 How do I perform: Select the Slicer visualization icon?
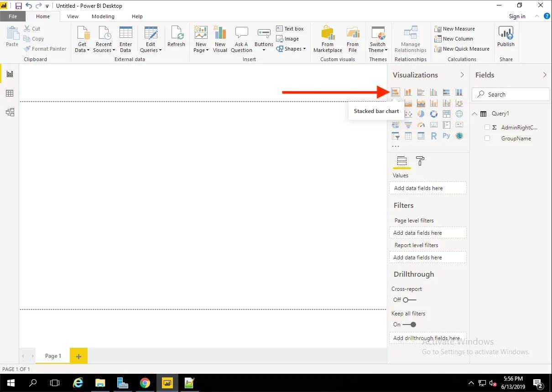tap(396, 136)
